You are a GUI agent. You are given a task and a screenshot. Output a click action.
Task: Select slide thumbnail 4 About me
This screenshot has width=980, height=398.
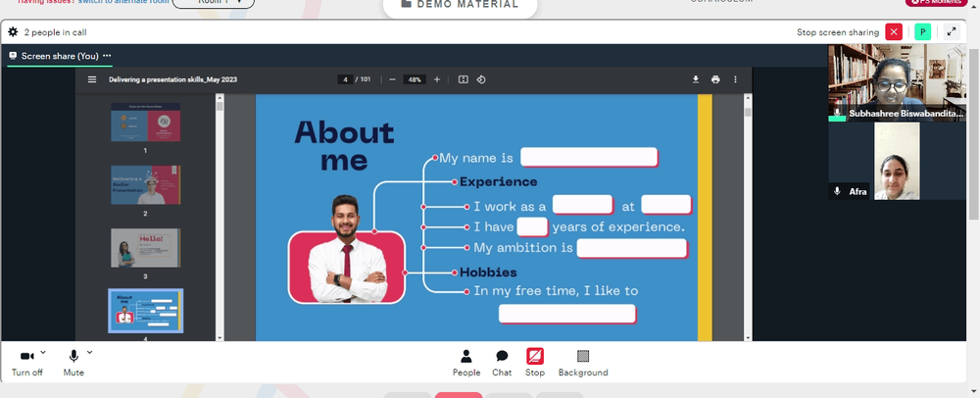tap(146, 311)
